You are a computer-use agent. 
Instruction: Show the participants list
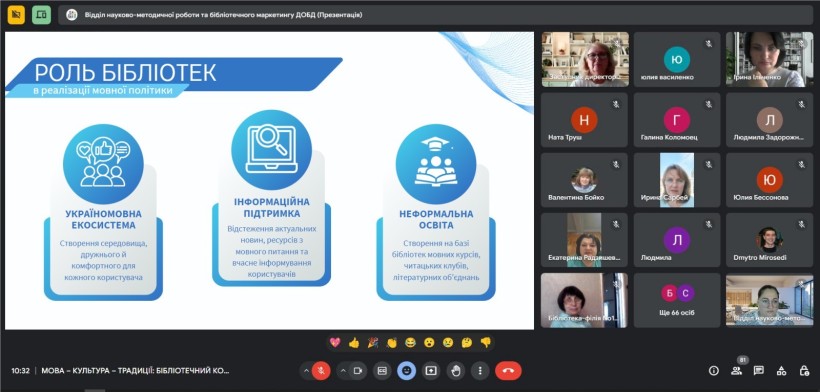pyautogui.click(x=736, y=371)
